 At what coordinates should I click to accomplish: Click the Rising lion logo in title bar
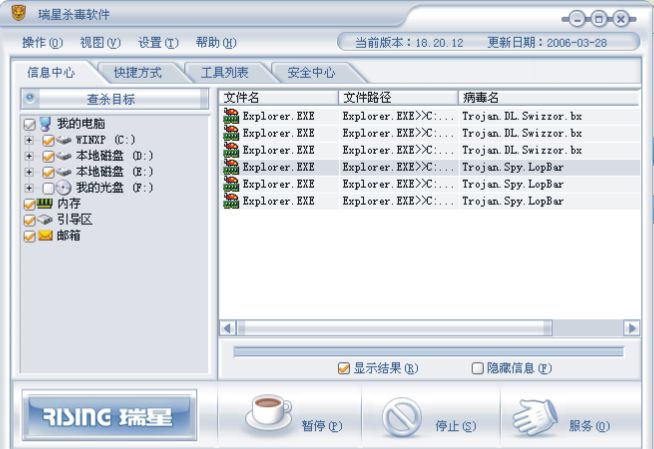coord(18,13)
